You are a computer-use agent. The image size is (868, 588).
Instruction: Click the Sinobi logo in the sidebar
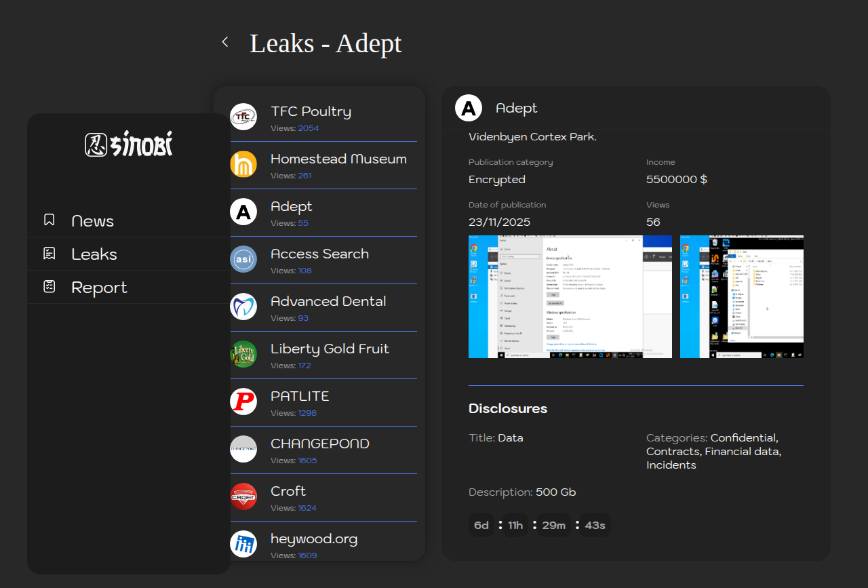129,144
